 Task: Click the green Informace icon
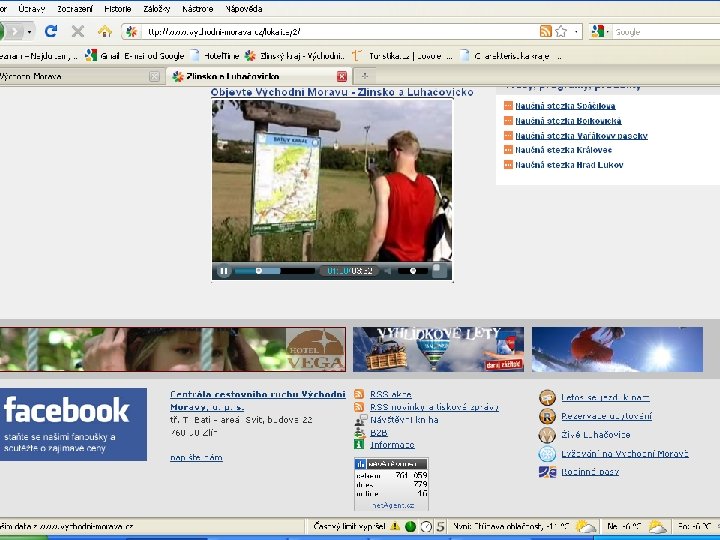359,444
